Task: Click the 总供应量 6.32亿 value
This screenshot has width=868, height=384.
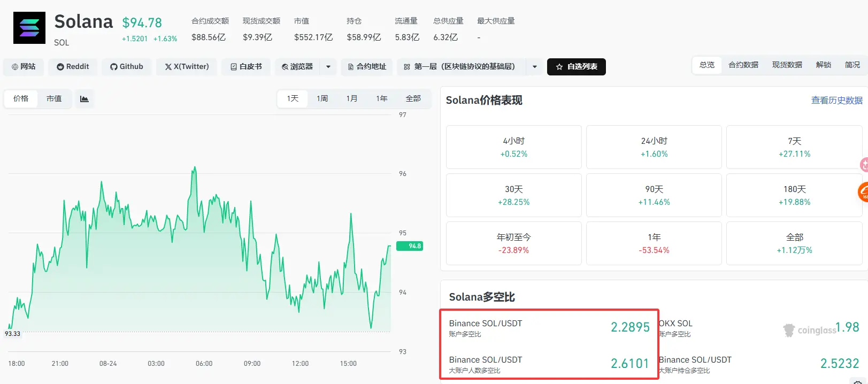Action: tap(445, 37)
